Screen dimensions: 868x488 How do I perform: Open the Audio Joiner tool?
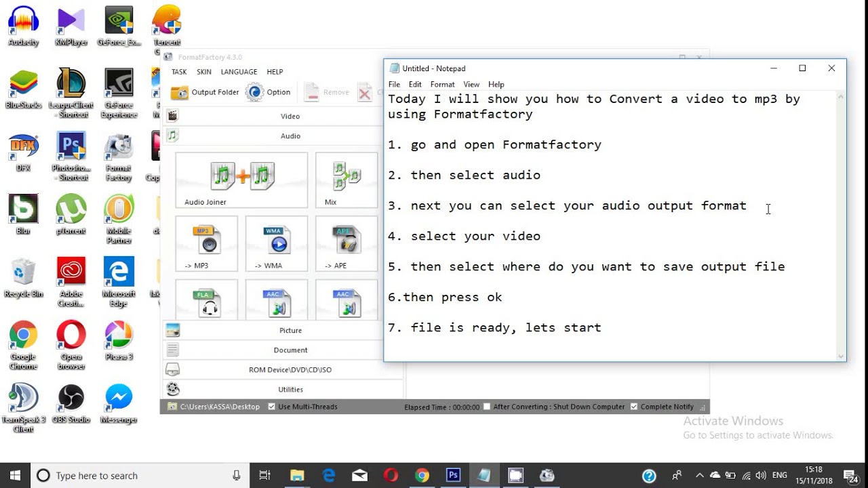[241, 180]
